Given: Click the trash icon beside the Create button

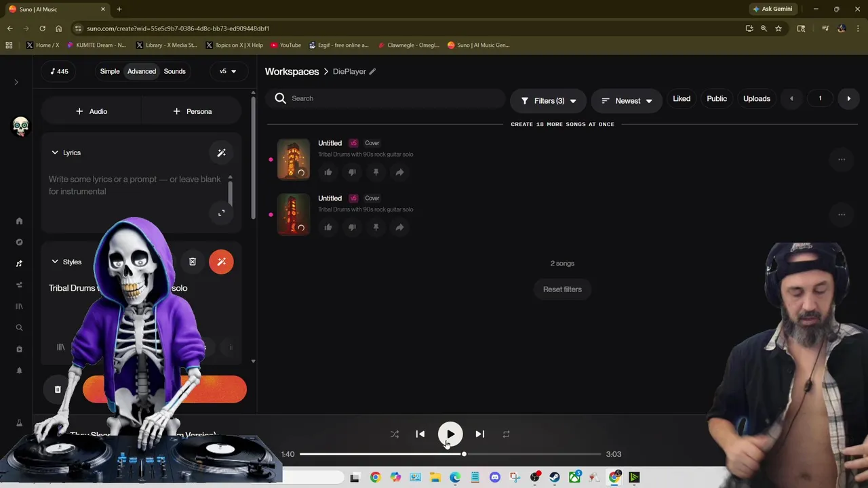Looking at the screenshot, I should (58, 390).
